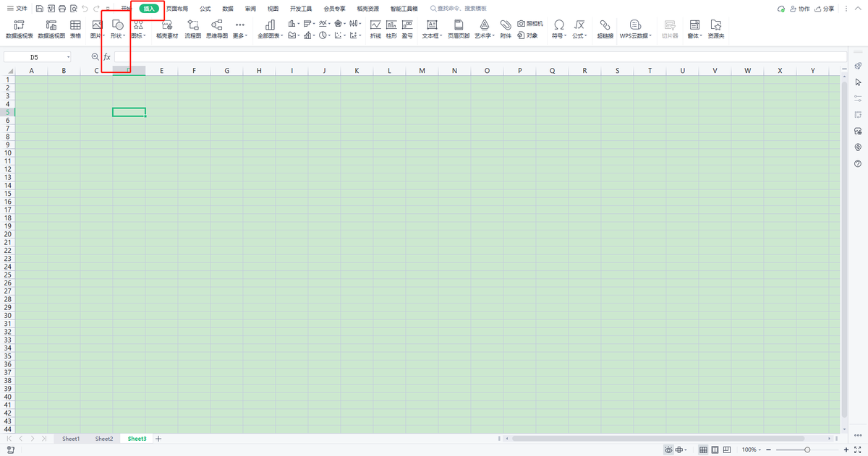Insert a 超链接 hyperlink
This screenshot has height=456, width=868.
[605, 29]
